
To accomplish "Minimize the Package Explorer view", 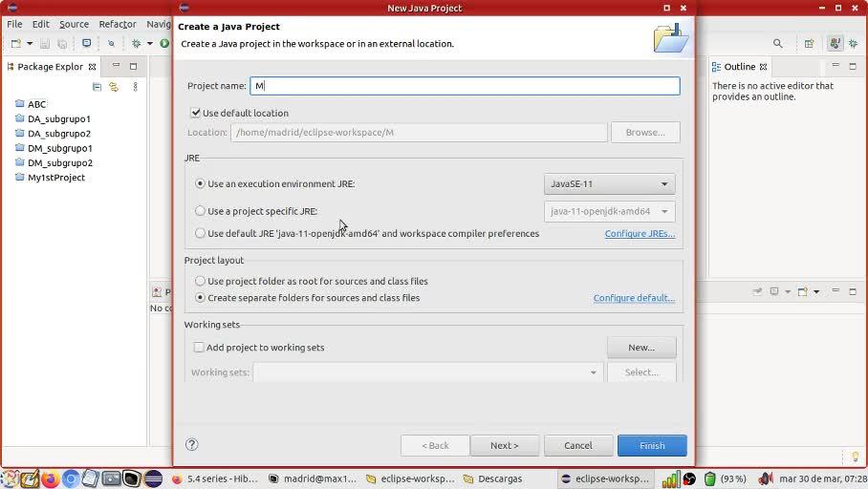I will coord(116,66).
